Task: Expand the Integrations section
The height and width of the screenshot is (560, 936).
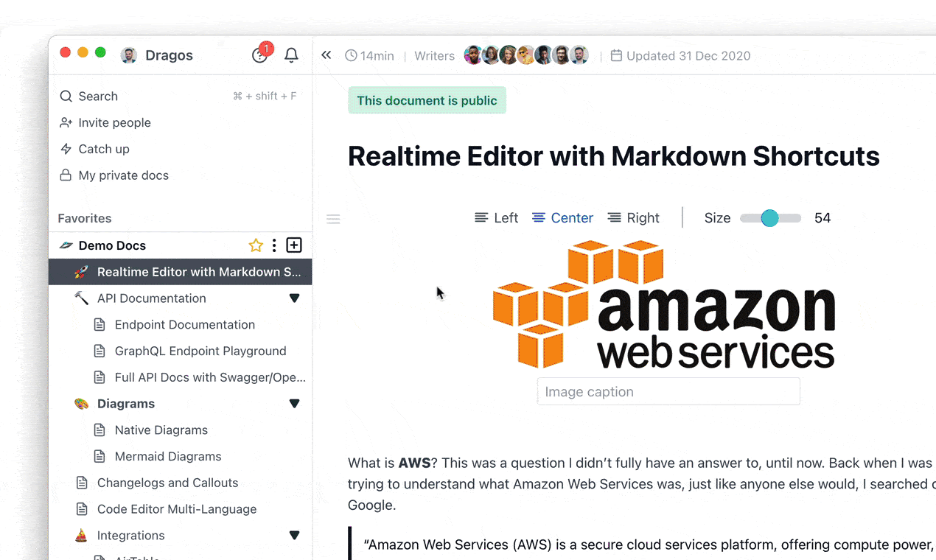Action: [294, 535]
